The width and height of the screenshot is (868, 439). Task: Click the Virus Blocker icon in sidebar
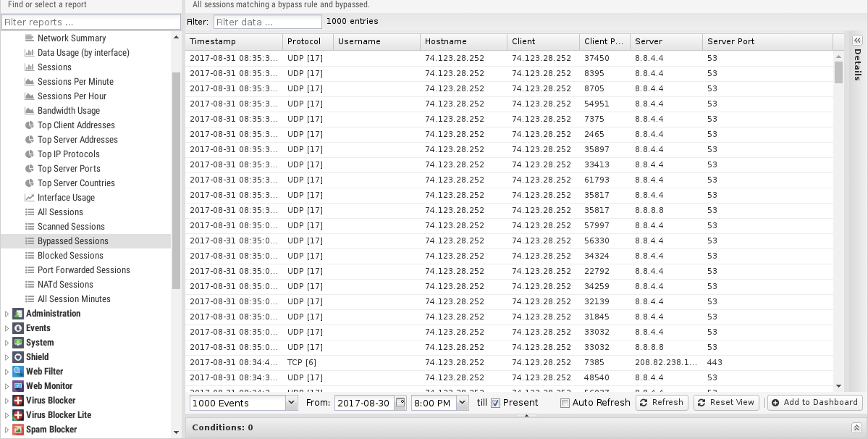[x=18, y=401]
